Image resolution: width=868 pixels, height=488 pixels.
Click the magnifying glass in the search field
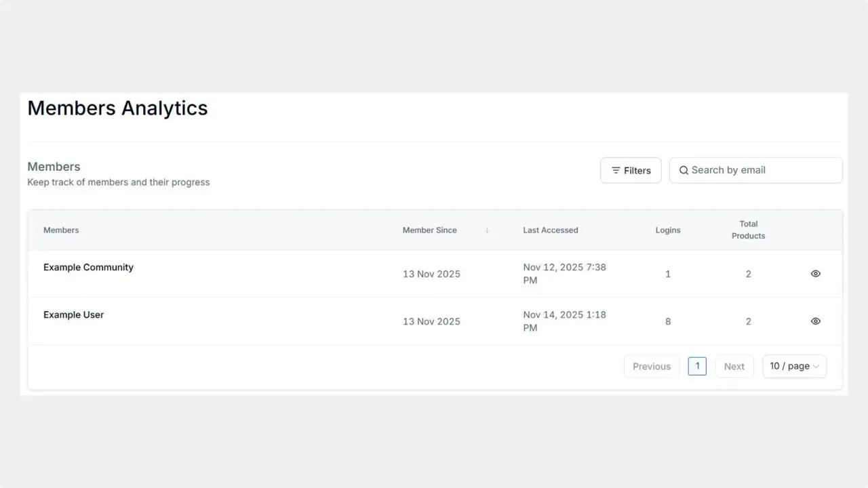[684, 170]
